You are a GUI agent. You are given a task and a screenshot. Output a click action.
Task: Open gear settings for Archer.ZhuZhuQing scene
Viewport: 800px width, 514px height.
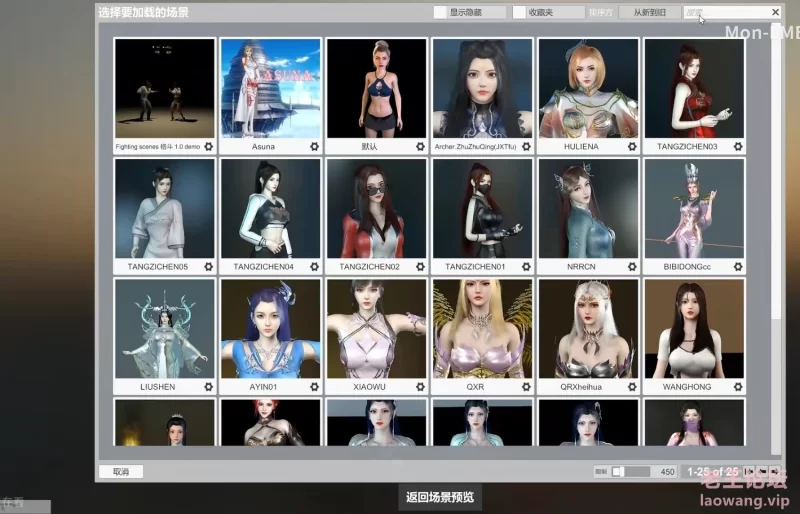pos(526,146)
